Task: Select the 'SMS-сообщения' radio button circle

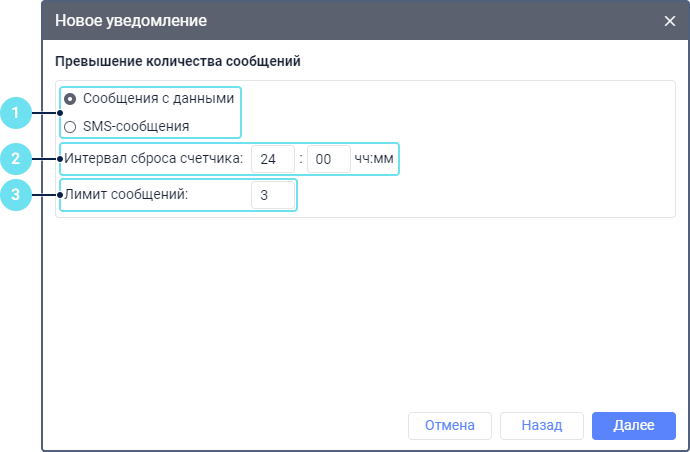Action: [x=70, y=127]
